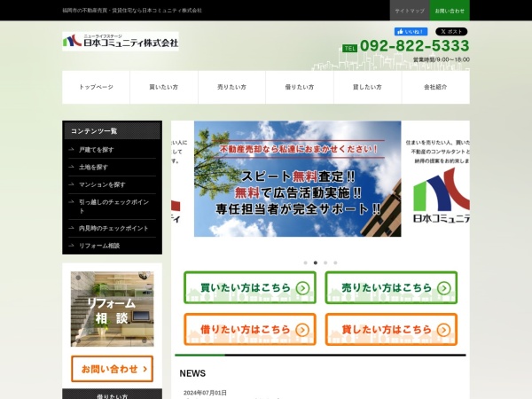Click the リフォーム相談 banner image

tap(112, 309)
